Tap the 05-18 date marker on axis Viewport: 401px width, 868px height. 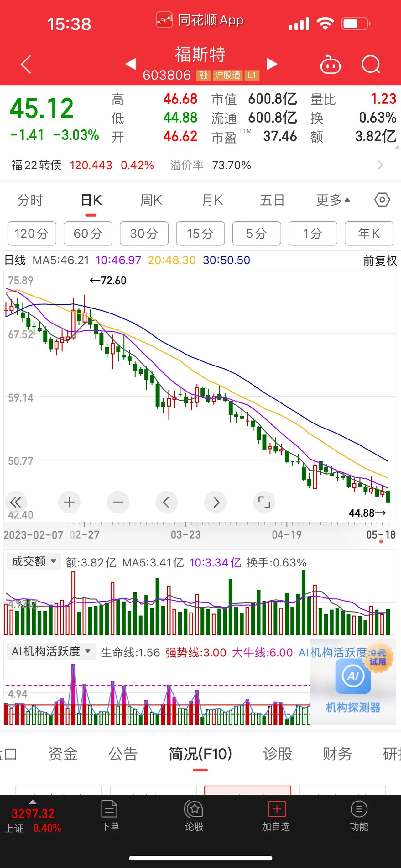click(x=381, y=535)
